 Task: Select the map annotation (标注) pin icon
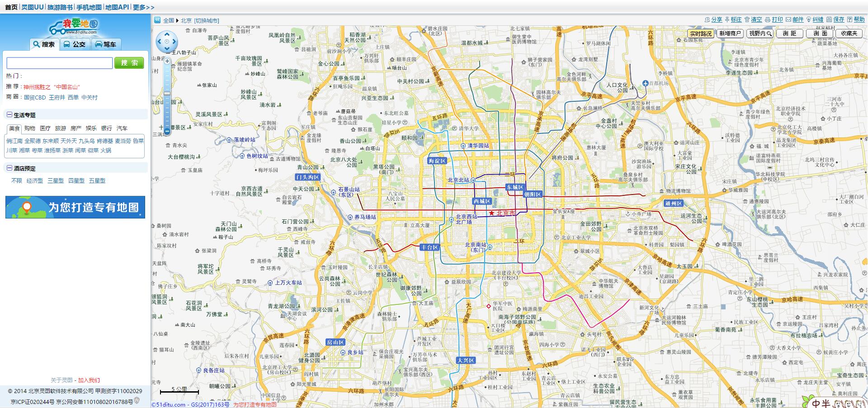[x=727, y=20]
